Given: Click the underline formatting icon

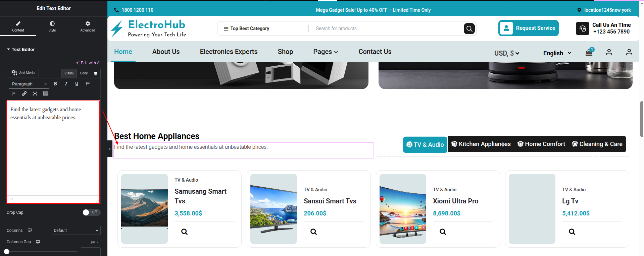Looking at the screenshot, I should click(x=77, y=84).
